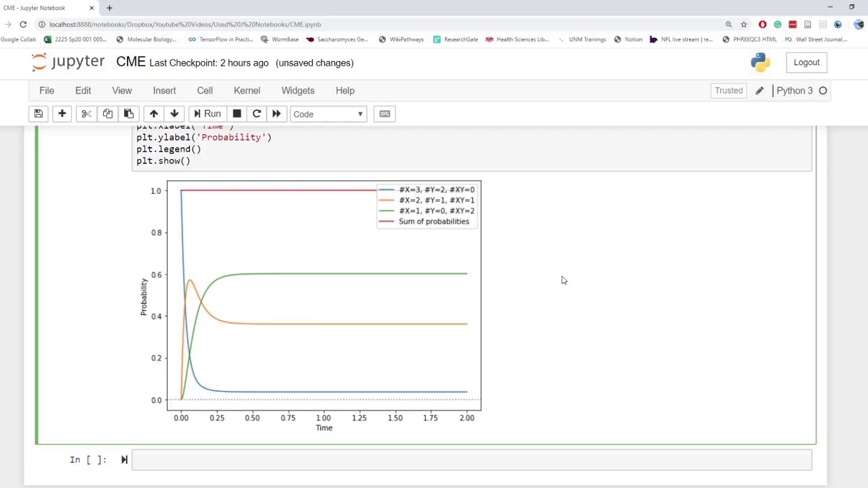
Task: Open the Molecular Biology bookmark
Action: (x=146, y=39)
